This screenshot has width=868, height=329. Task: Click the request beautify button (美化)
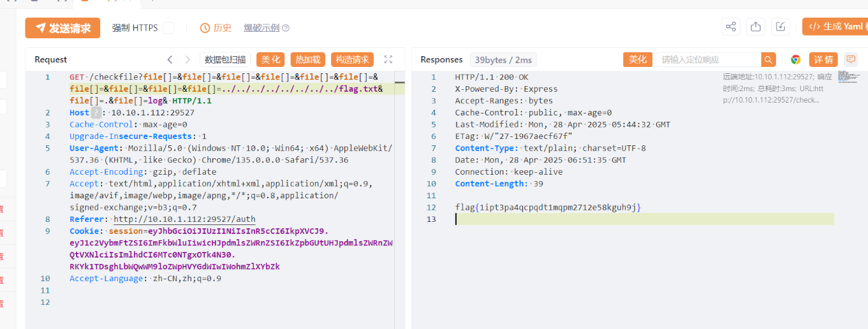pos(270,59)
